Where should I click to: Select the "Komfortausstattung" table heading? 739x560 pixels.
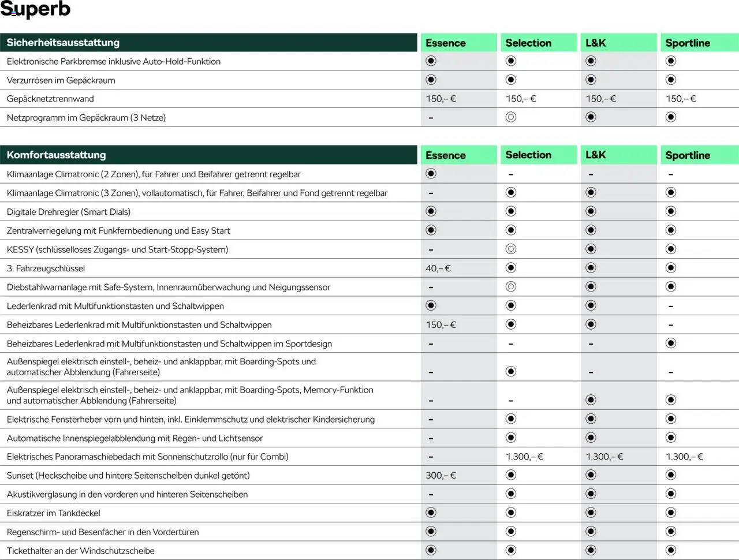tap(56, 155)
